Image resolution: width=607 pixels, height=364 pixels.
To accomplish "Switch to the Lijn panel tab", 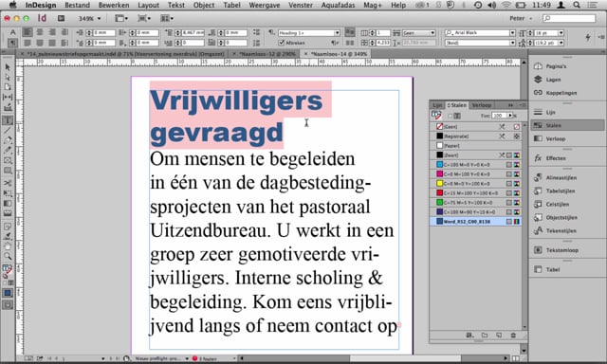I will (437, 105).
